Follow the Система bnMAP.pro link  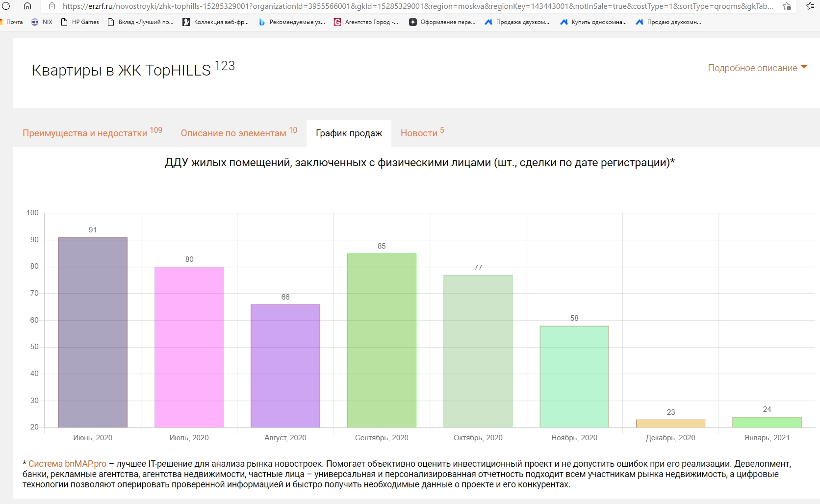point(67,464)
